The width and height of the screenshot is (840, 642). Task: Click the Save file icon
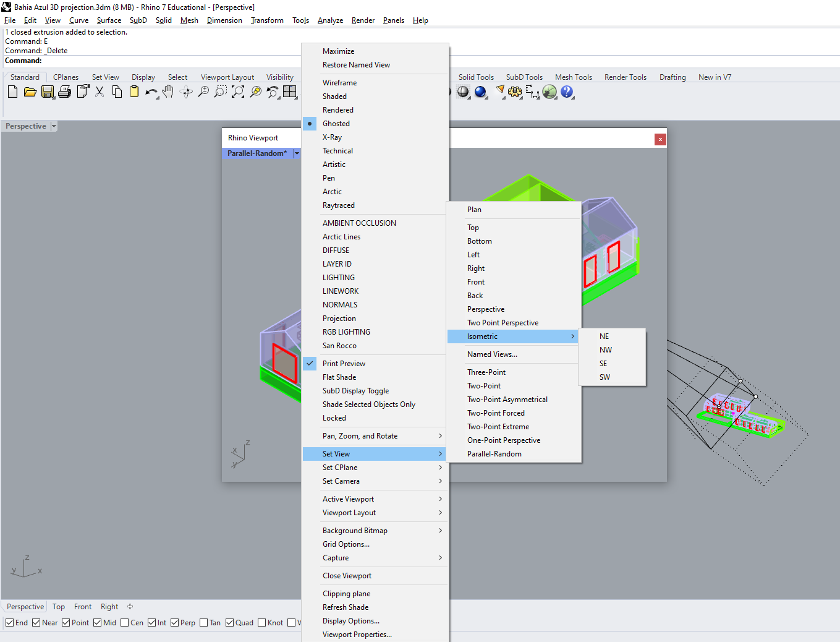pos(48,92)
